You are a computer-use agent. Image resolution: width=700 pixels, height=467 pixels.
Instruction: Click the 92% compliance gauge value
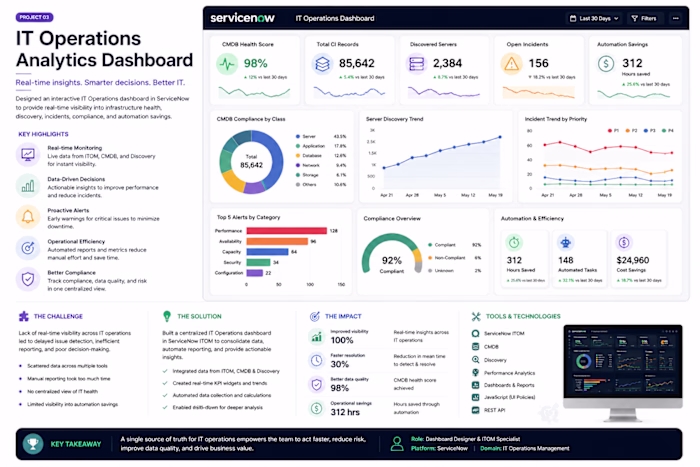click(392, 260)
